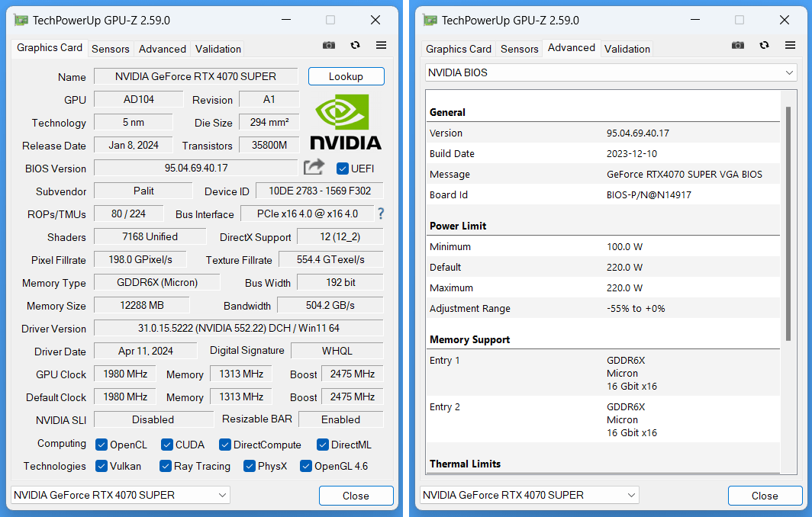Click Power Limit Default value 220.0 W
This screenshot has width=812, height=517.
pos(624,268)
